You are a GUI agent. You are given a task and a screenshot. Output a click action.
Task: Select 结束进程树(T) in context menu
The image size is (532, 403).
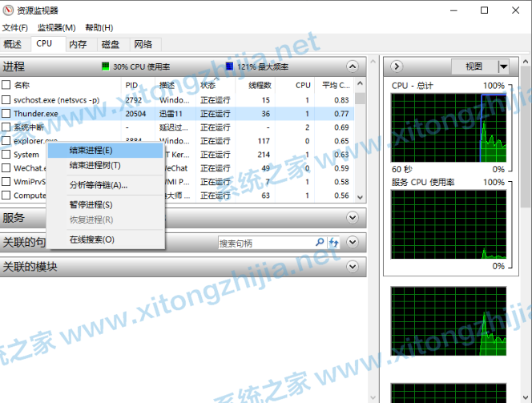tap(105, 166)
